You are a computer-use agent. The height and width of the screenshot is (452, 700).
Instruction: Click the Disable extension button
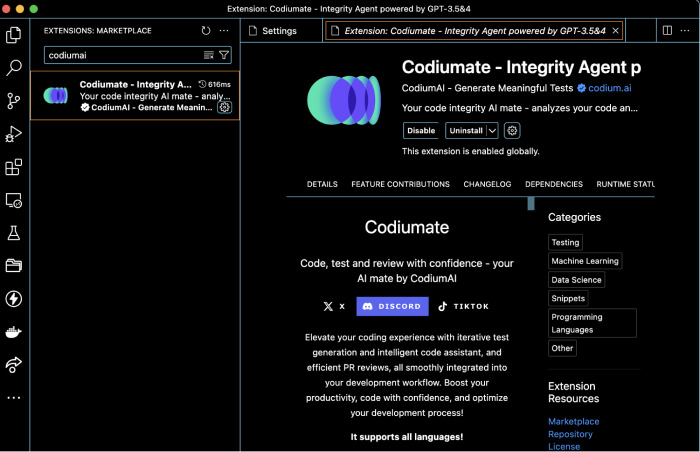click(x=421, y=130)
